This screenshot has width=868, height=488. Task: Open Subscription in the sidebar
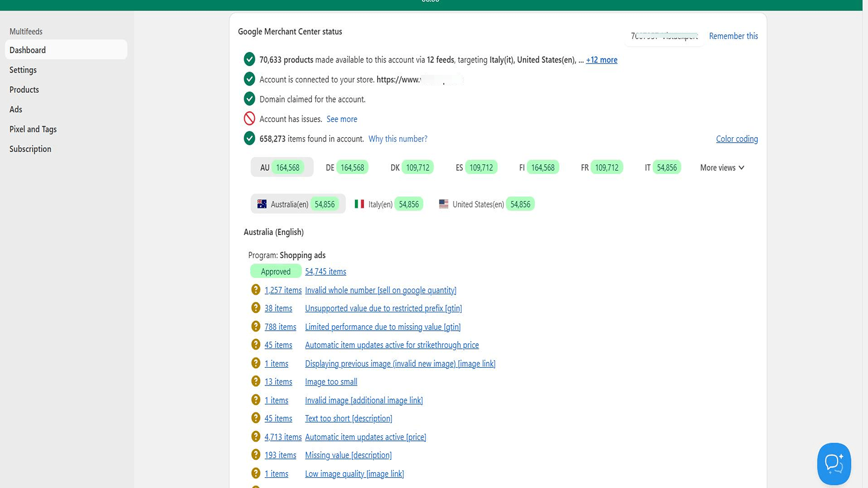pos(30,149)
